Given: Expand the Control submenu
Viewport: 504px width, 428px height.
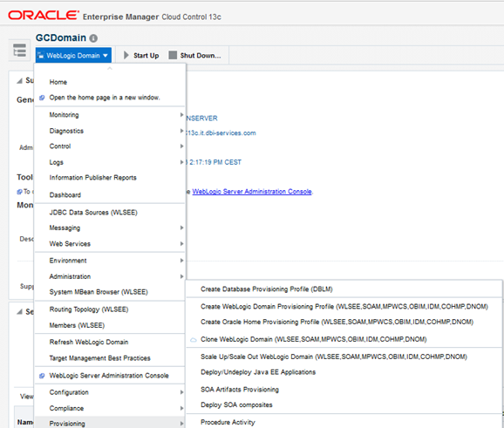Looking at the screenshot, I should coord(110,146).
